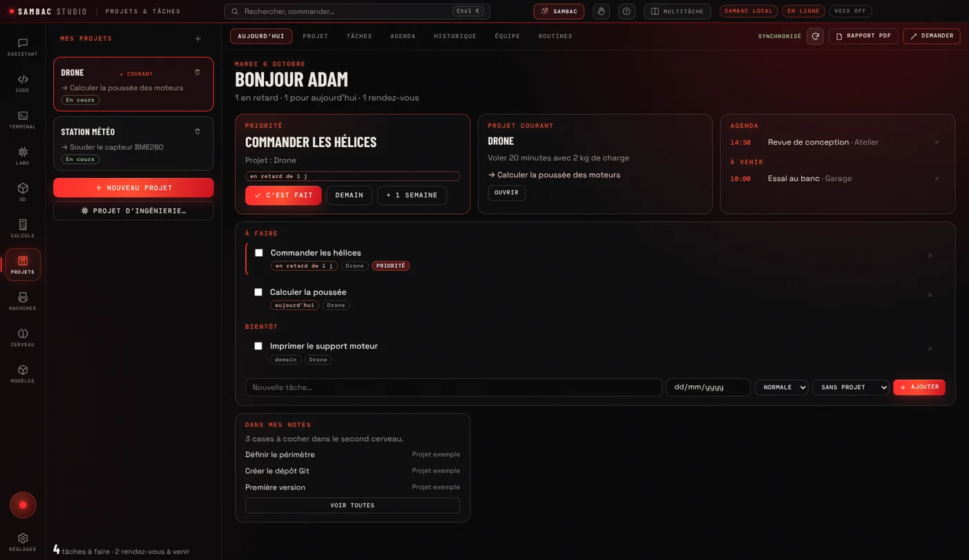Viewport: 969px width, 560px height.
Task: Open the Routines tab
Action: [x=555, y=36]
